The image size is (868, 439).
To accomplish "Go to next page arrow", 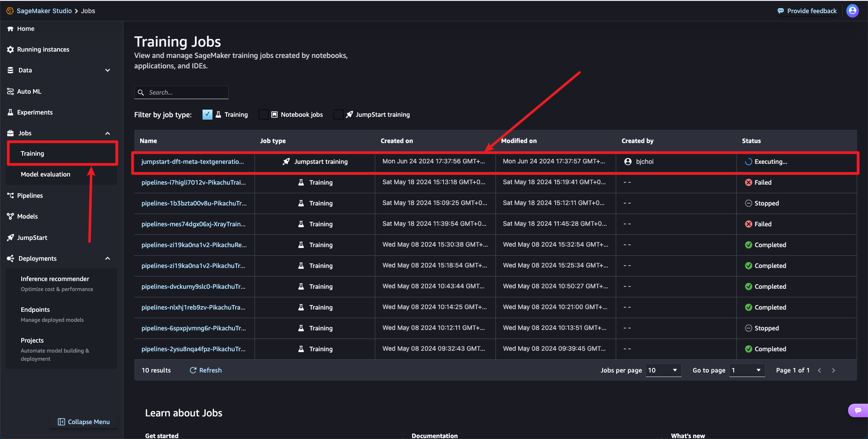I will (834, 370).
